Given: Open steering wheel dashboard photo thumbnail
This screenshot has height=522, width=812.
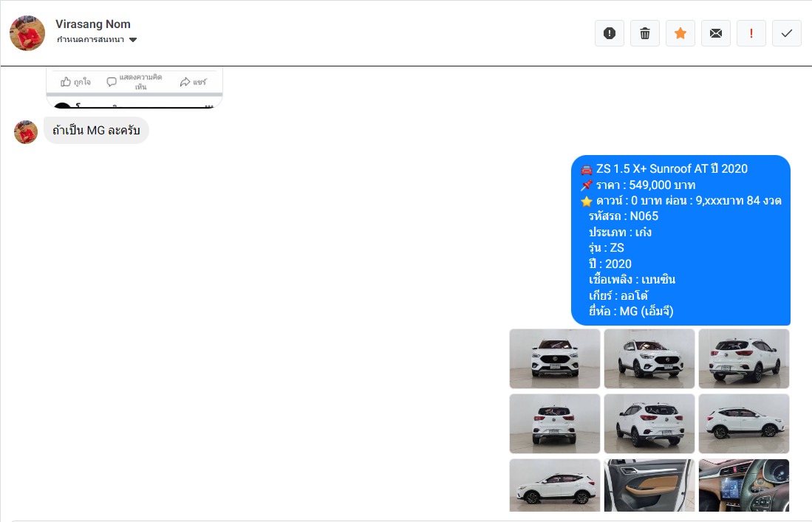Looking at the screenshot, I should (743, 485).
